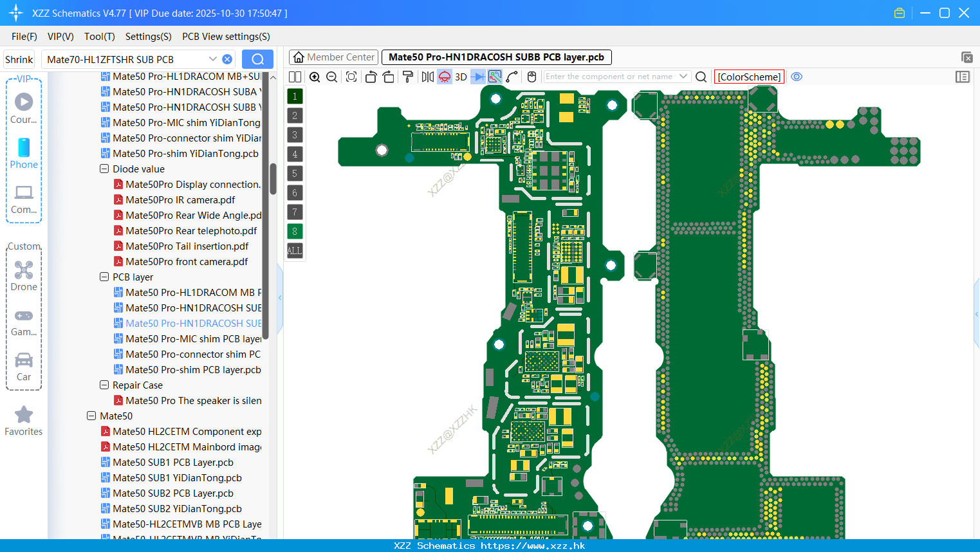The image size is (980, 552).
Task: Collapse the file tree with the splitter arrow
Action: tap(280, 297)
